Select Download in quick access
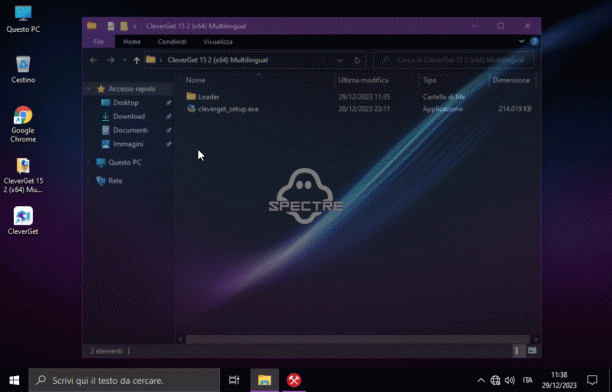Viewport: 612px width, 392px height. [129, 116]
